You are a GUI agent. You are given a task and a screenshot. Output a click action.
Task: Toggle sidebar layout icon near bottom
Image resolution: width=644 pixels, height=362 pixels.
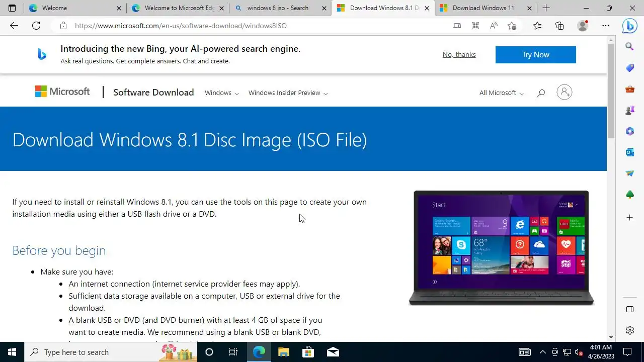pyautogui.click(x=630, y=309)
